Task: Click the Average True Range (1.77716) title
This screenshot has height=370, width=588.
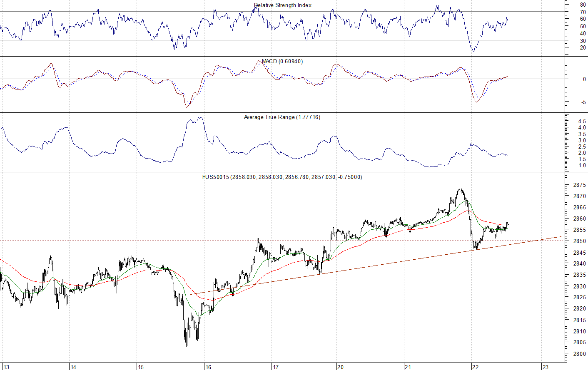Action: tap(282, 117)
